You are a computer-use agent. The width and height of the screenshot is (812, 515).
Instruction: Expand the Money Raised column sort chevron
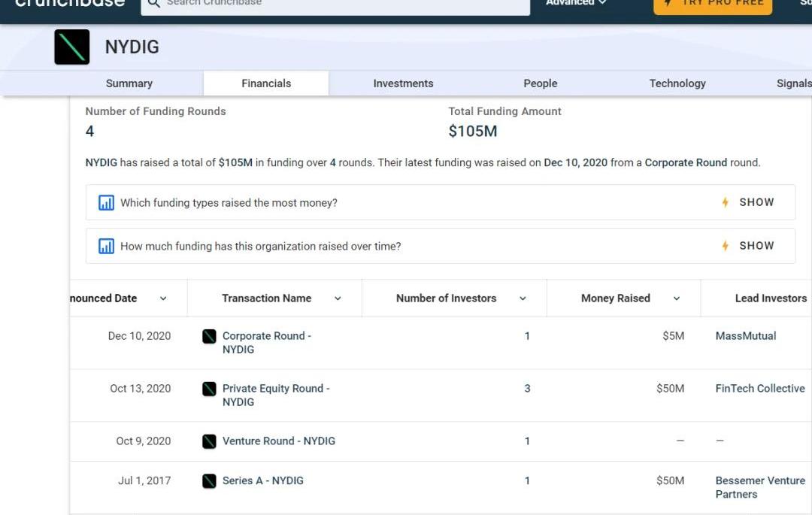point(676,298)
